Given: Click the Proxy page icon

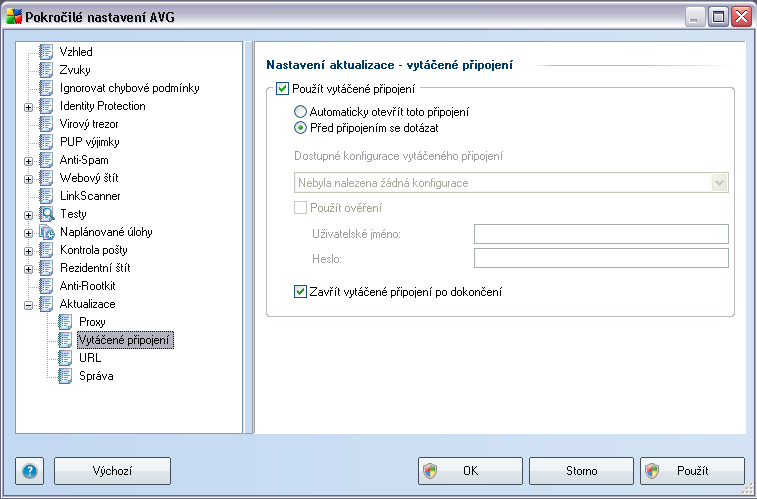Looking at the screenshot, I should (x=65, y=322).
